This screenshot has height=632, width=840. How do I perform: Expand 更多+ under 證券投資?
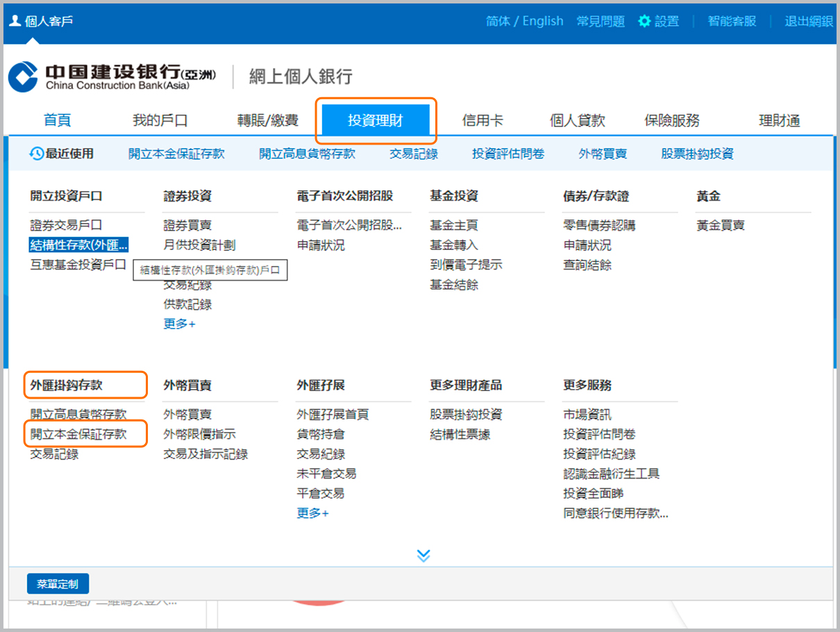pos(179,324)
